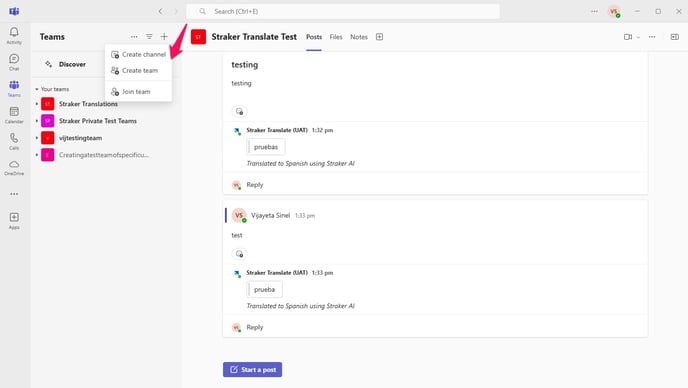Open the channel info pane icon
The image size is (688, 388).
coord(675,37)
